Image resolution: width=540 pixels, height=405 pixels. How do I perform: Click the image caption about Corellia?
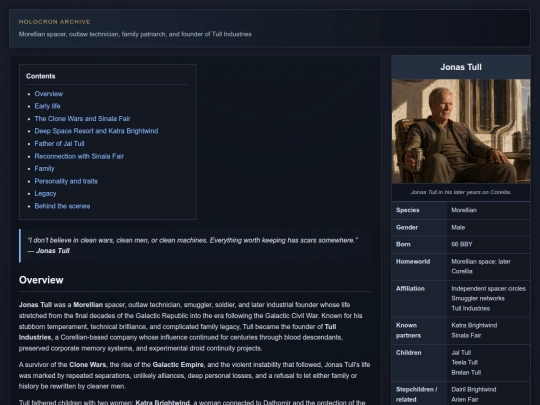(x=461, y=192)
